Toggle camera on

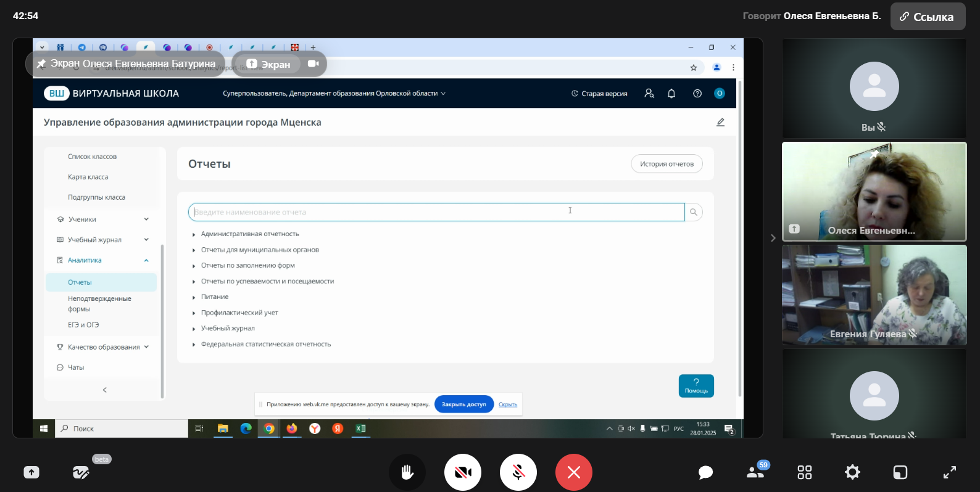click(x=462, y=472)
